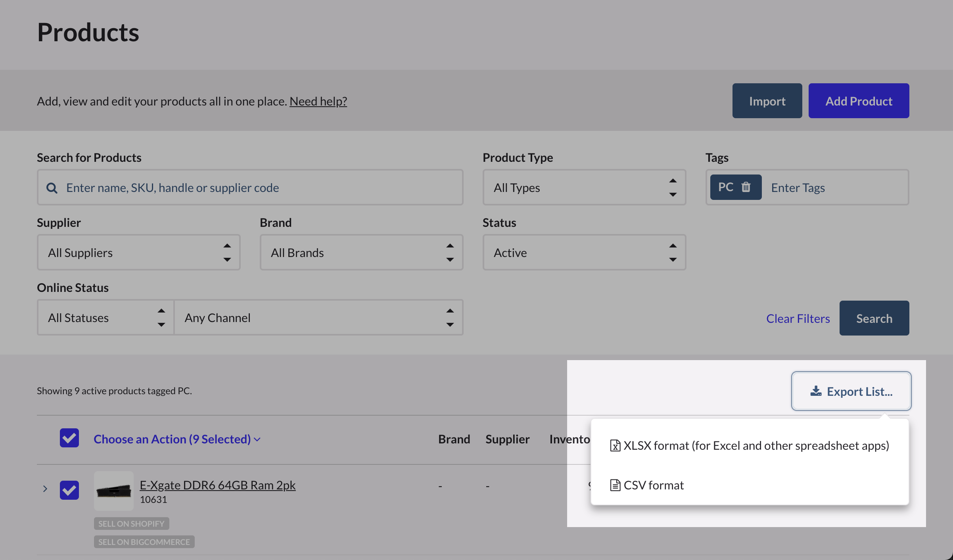Open the Product Type dropdown
The width and height of the screenshot is (953, 560).
(x=584, y=188)
